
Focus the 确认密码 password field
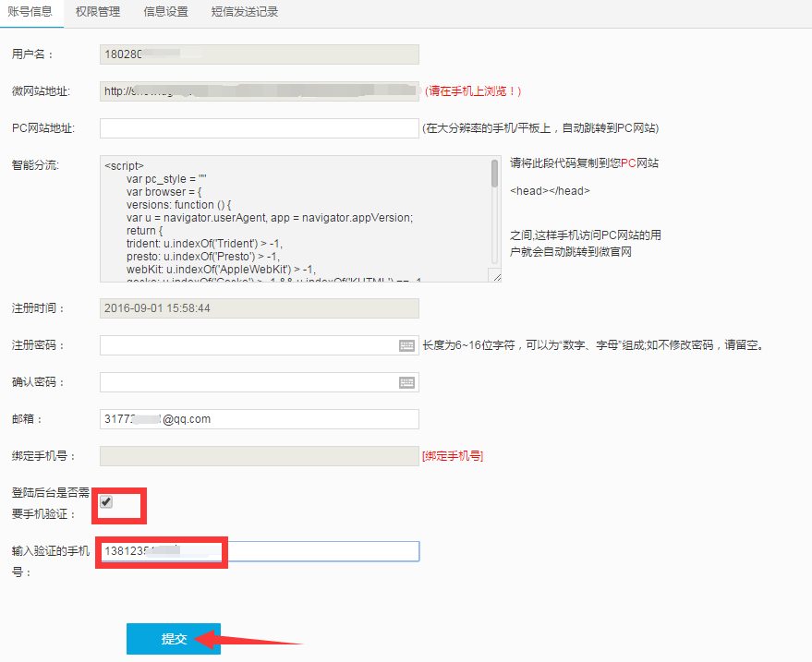coord(248,382)
